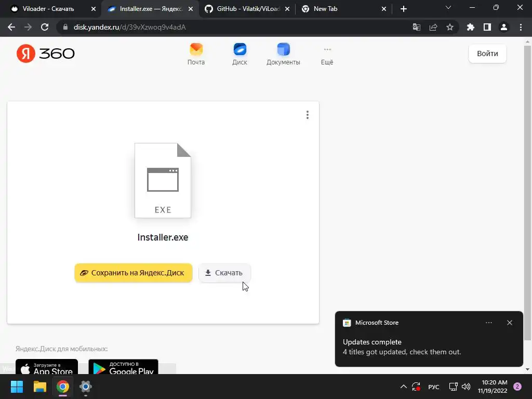
Task: Click the Войти login button
Action: (487, 54)
